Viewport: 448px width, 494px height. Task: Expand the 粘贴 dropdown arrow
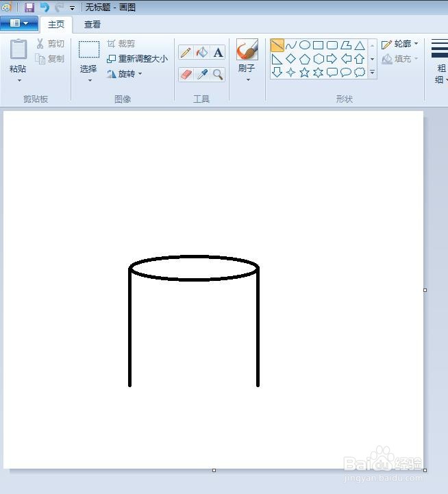click(x=19, y=80)
